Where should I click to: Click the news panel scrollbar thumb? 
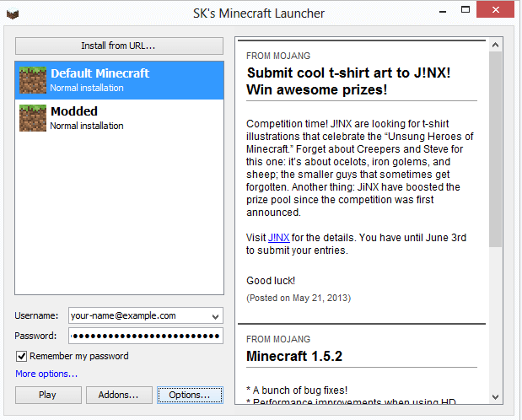[495, 149]
